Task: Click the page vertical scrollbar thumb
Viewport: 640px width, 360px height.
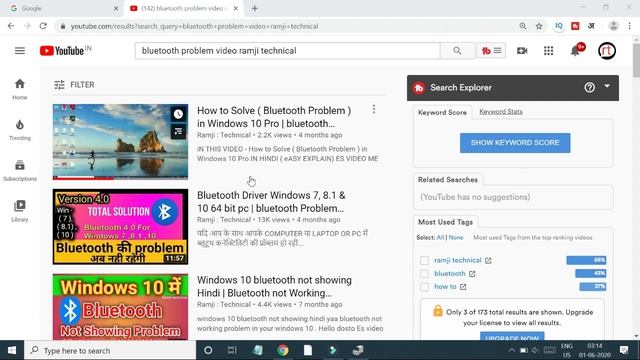Action: click(636, 60)
